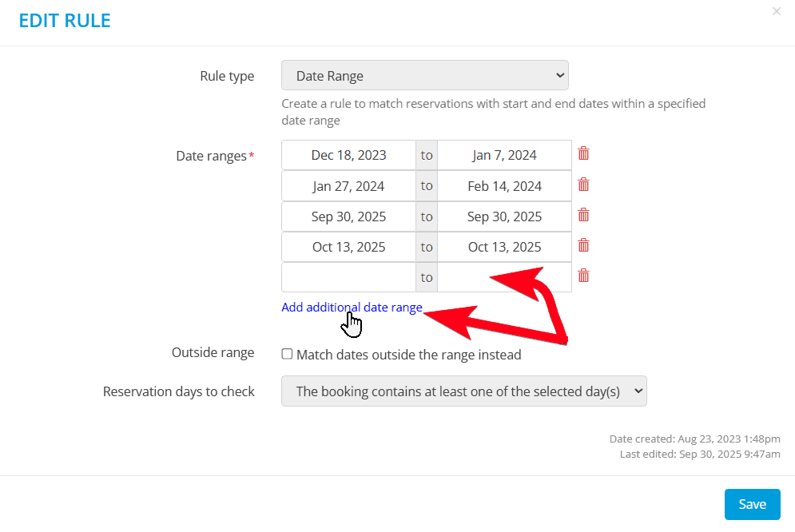Edit the Dec 18, 2023 start date
Viewport: 795px width, 532px height.
pyautogui.click(x=348, y=154)
